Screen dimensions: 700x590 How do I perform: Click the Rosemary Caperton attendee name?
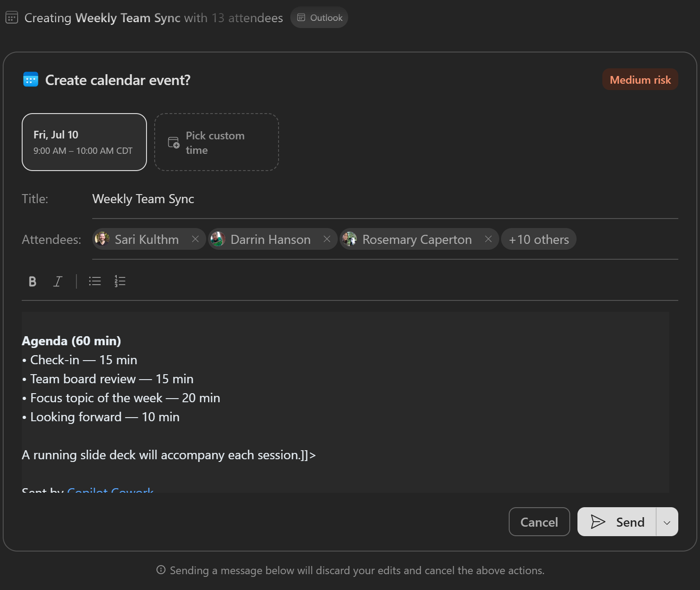click(x=417, y=239)
